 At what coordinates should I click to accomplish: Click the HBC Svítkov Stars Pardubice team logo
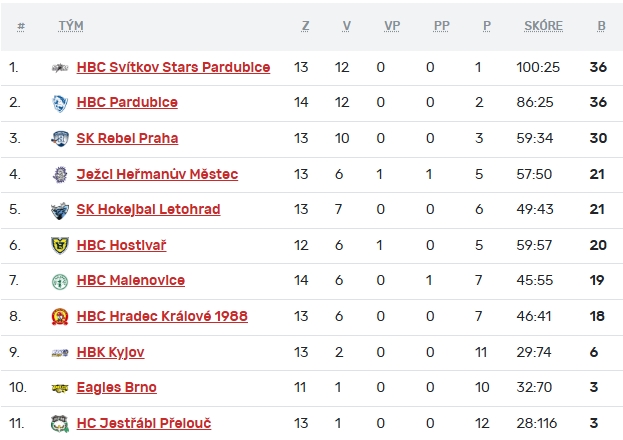tap(60, 68)
